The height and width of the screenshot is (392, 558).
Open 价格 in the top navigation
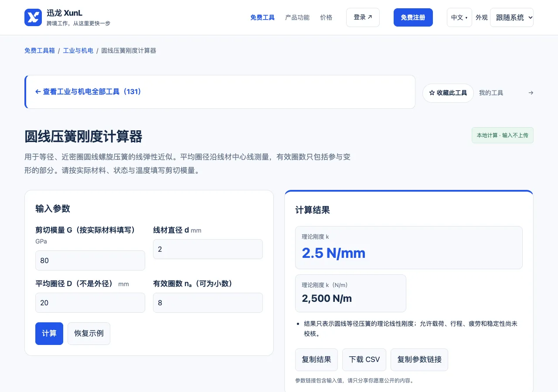[x=326, y=17]
